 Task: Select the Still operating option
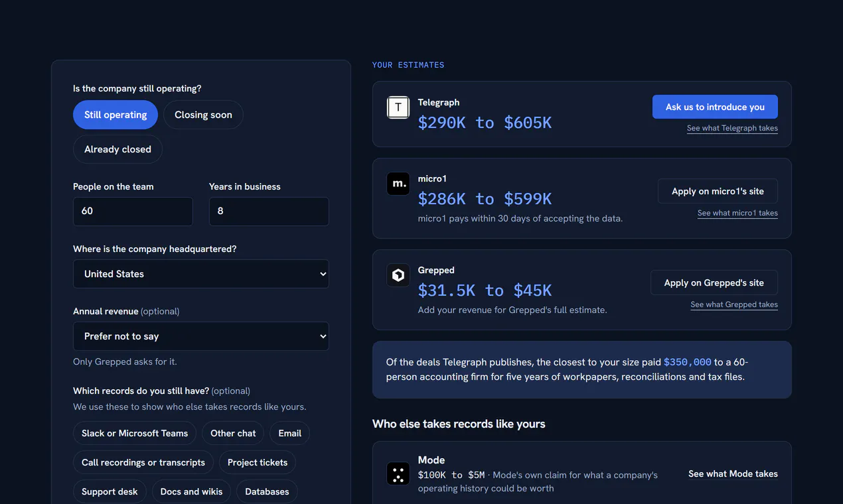(115, 115)
